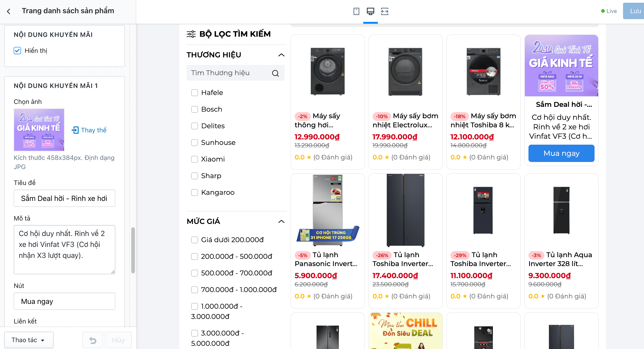
Task: Check the 1.000.000đ - 3.000.000đ price filter
Action: coord(195,306)
